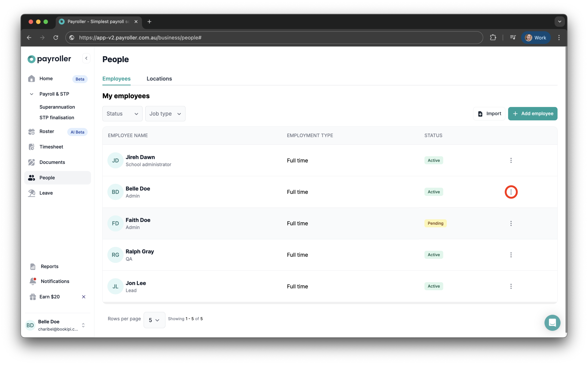The width and height of the screenshot is (588, 365).
Task: Open the Roster page via calendar icon
Action: (x=31, y=132)
